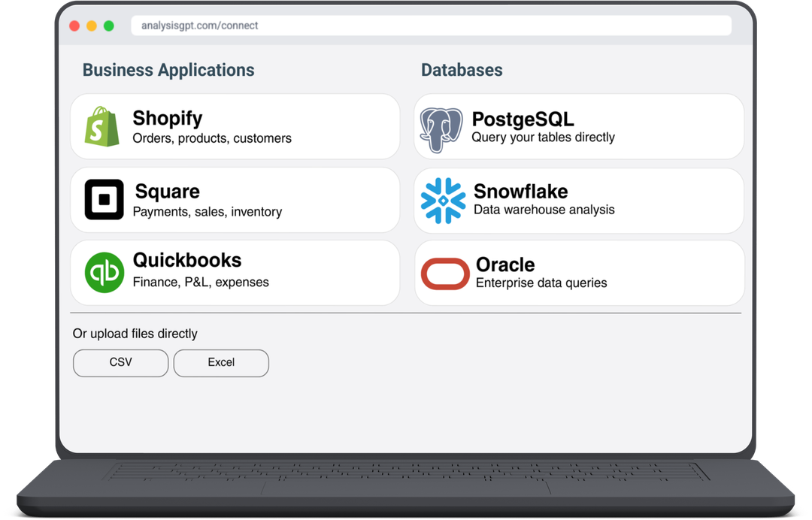
Task: Select the "Shopify" connector title
Action: [167, 118]
